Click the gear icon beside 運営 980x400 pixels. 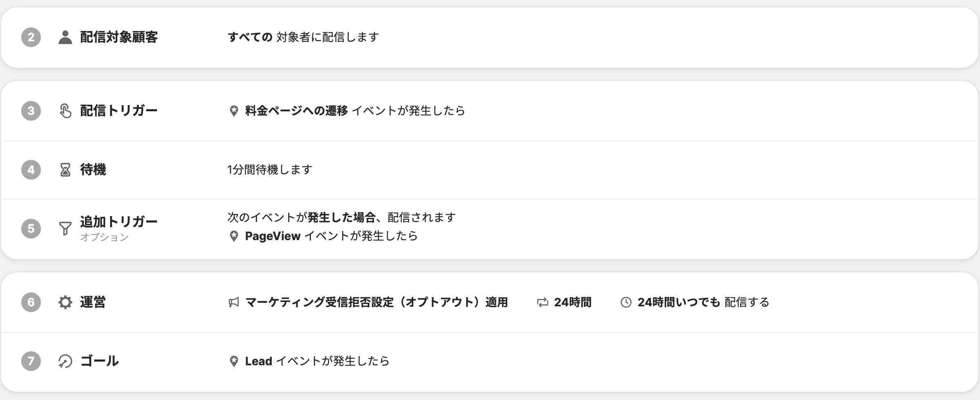click(x=65, y=302)
